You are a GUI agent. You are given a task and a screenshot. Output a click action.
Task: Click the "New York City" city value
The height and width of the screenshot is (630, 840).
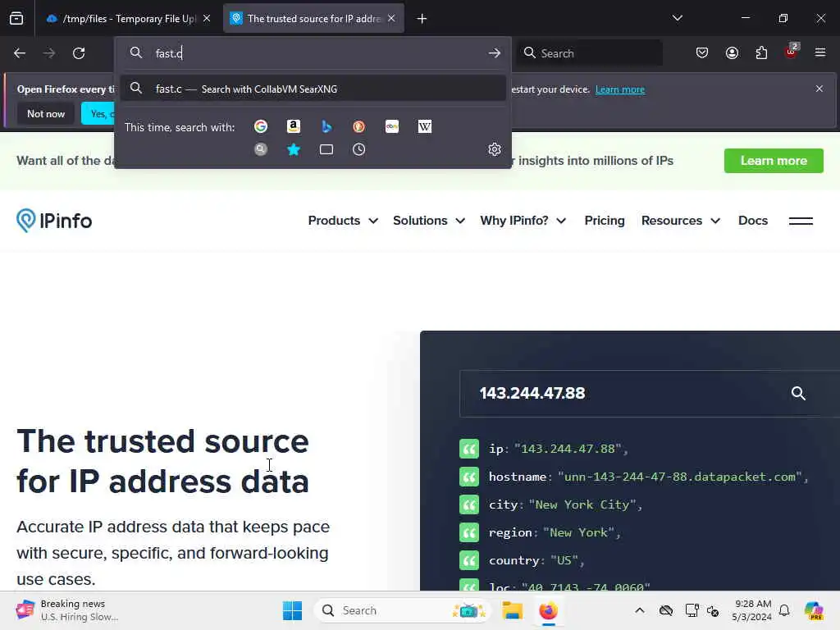pos(582,504)
